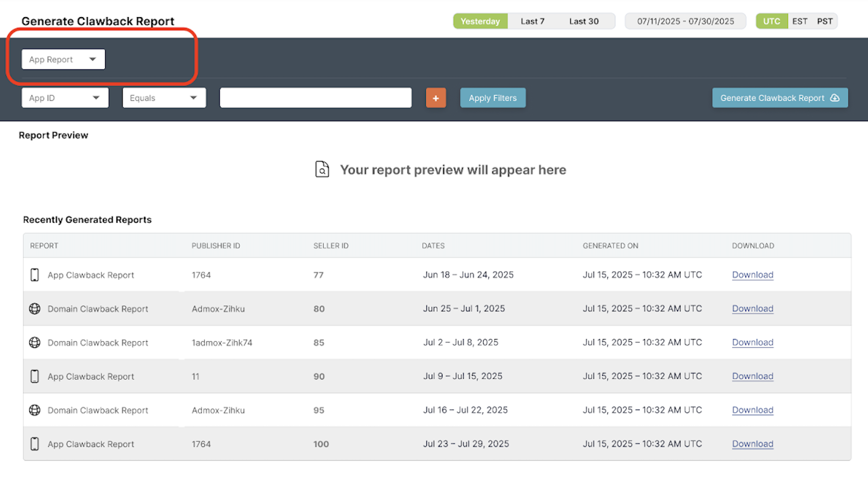Switch timezone to EST
This screenshot has width=868, height=488.
800,21
